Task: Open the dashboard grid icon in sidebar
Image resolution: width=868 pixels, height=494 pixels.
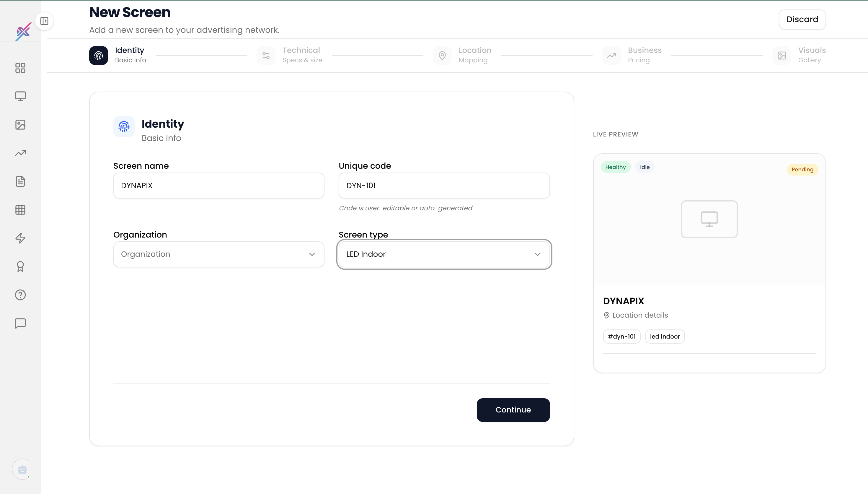Action: coord(20,68)
